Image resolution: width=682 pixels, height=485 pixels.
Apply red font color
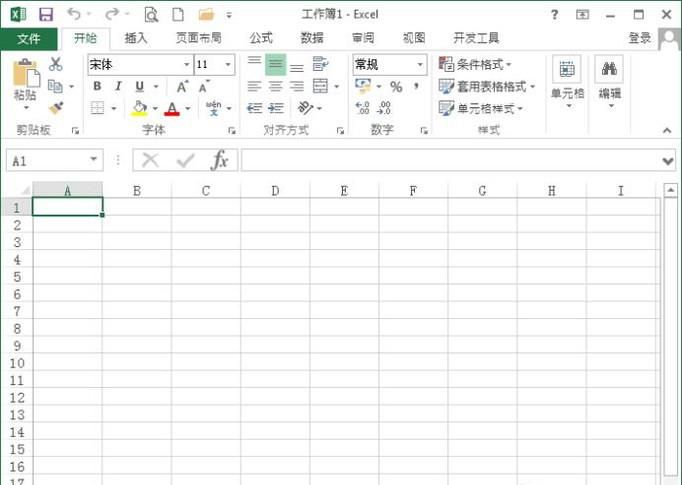(172, 108)
